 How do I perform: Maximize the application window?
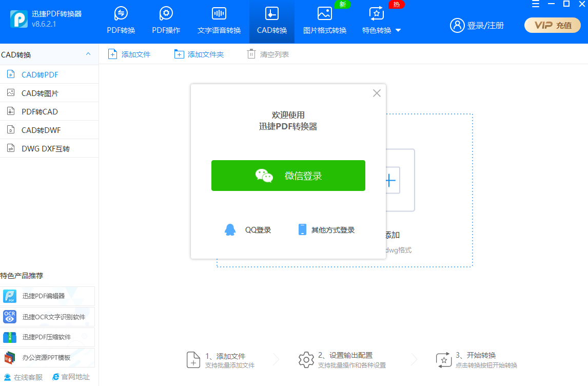566,4
